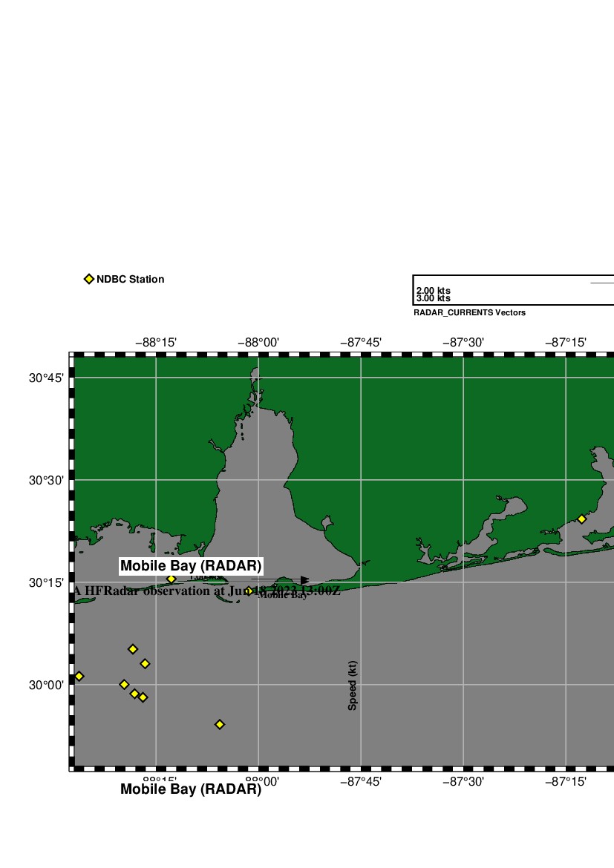
Task: Click the Mobile Bay (RADAR) title below the map
Action: click(x=191, y=790)
